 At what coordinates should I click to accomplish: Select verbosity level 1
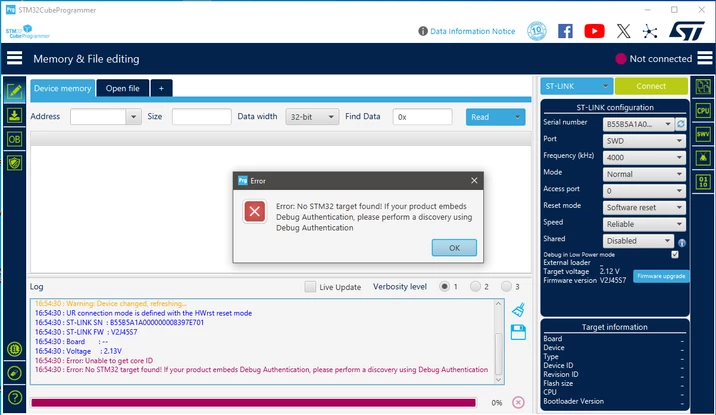[x=444, y=287]
